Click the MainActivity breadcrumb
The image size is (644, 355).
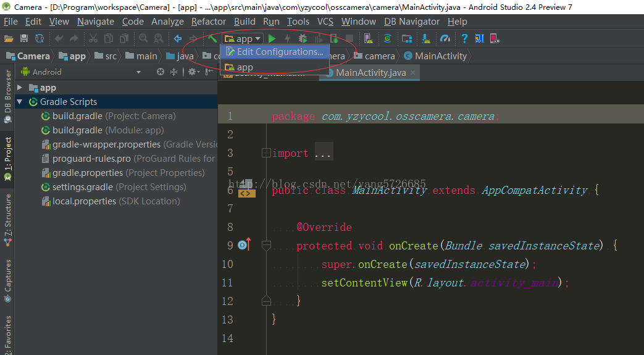coord(436,56)
